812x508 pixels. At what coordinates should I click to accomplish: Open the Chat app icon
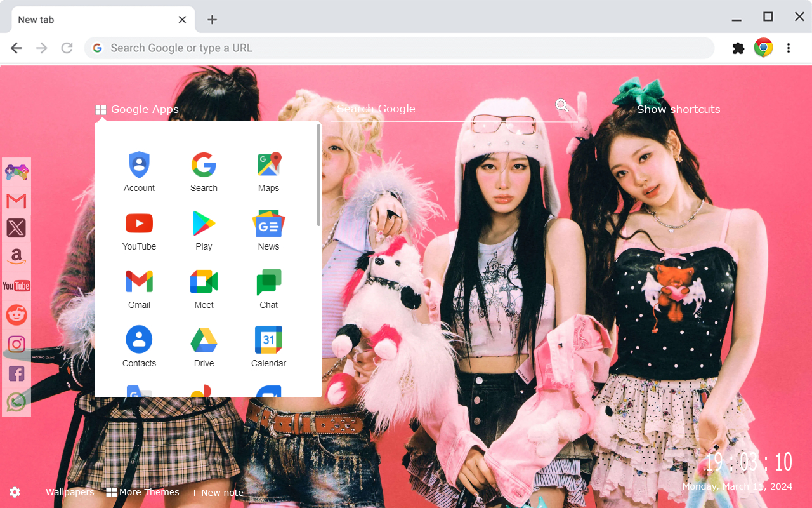point(268,282)
